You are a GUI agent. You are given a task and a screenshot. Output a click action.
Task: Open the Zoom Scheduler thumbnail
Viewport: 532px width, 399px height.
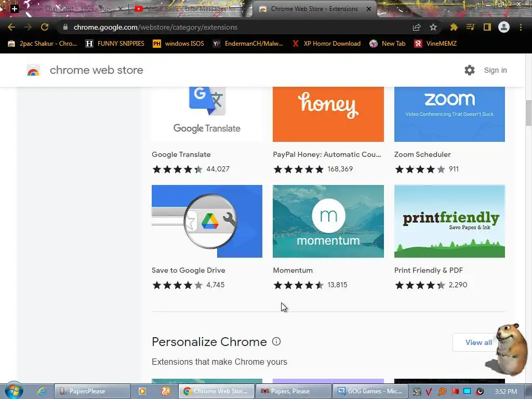coord(449,114)
